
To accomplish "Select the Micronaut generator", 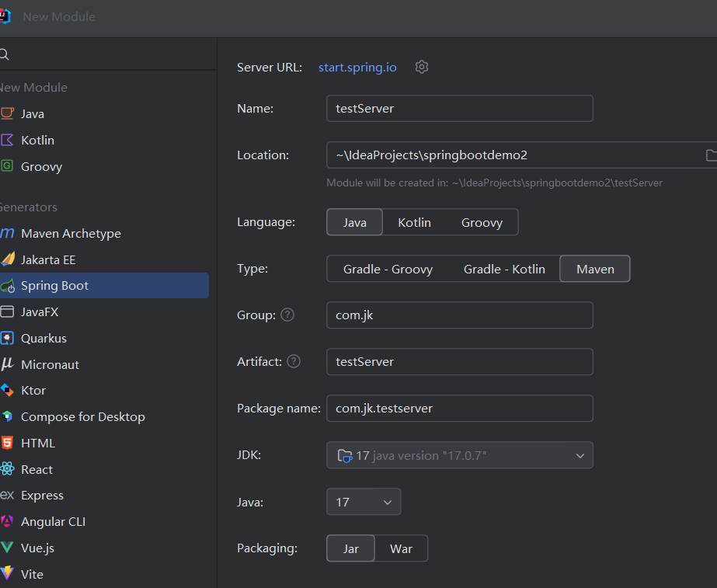I will (x=104, y=364).
